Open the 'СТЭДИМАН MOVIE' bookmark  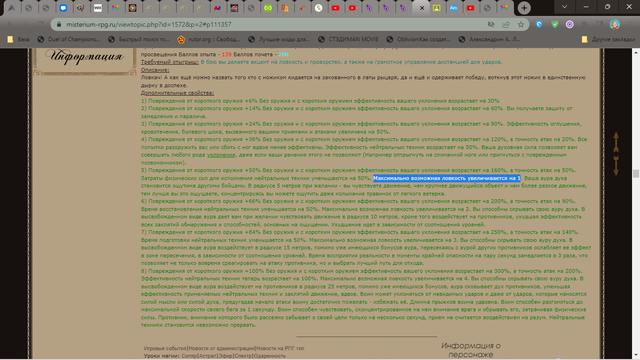pos(348,39)
